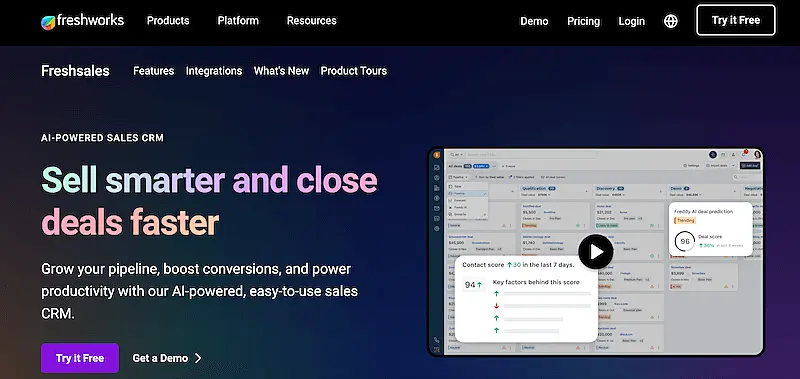The height and width of the screenshot is (379, 800).
Task: Click the Demo link in the header
Action: 534,21
